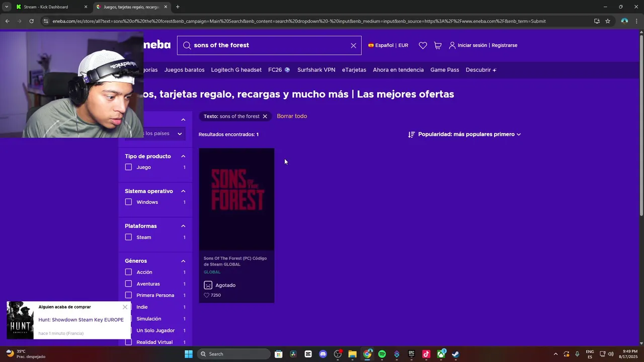
Task: Close the 'Alguien acaba de comprar' popup
Action: [x=125, y=307]
